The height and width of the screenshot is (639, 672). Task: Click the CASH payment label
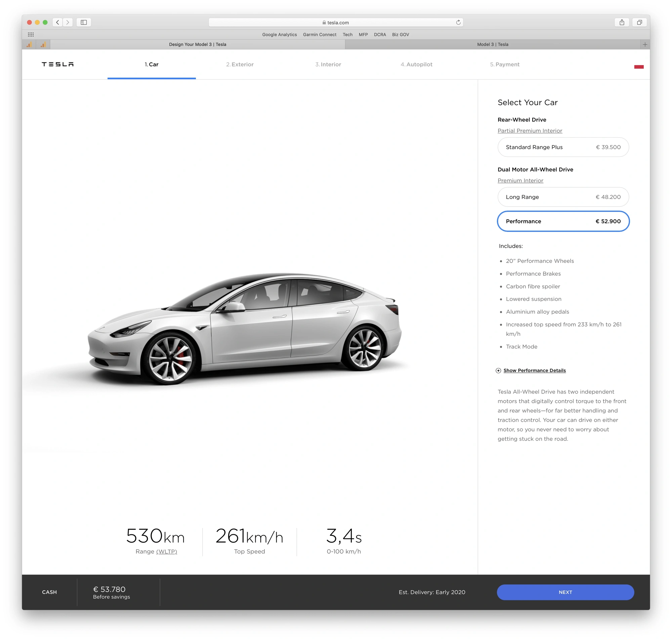(x=49, y=592)
